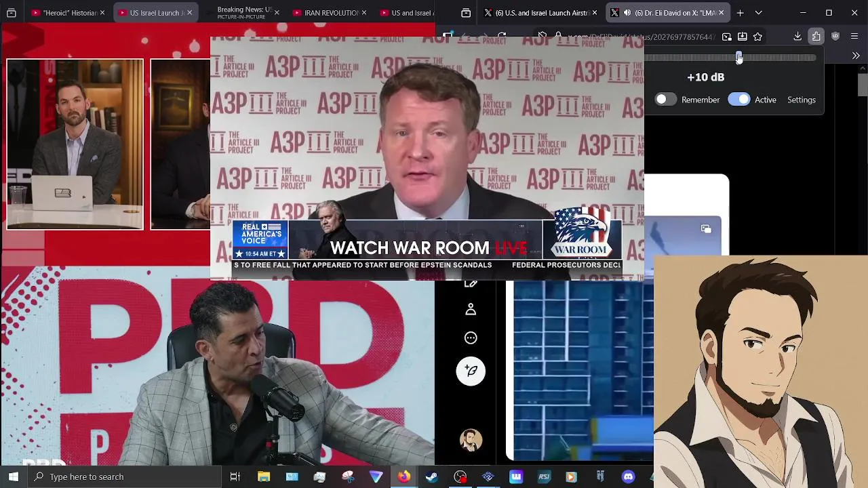This screenshot has width=868, height=488.
Task: Open the "(6) U.S. and Israel Launch Airstrikes" X tab
Action: tap(540, 13)
